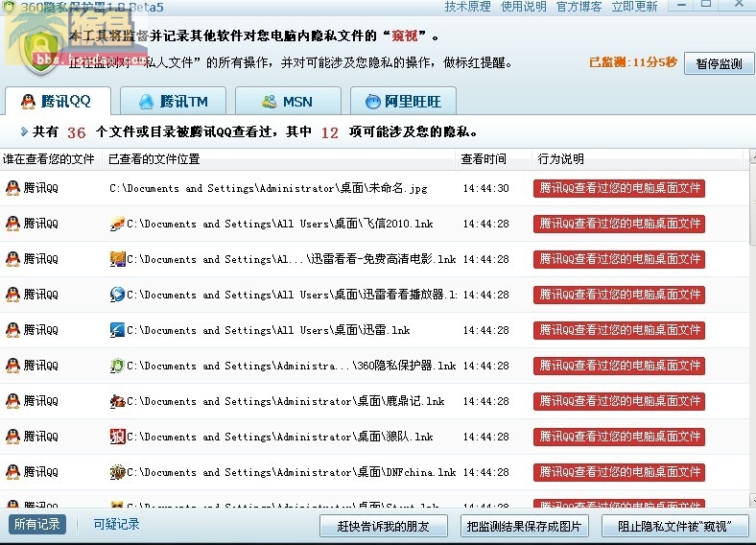Click the 360隐私保护器 shortcut file icon

click(x=117, y=366)
